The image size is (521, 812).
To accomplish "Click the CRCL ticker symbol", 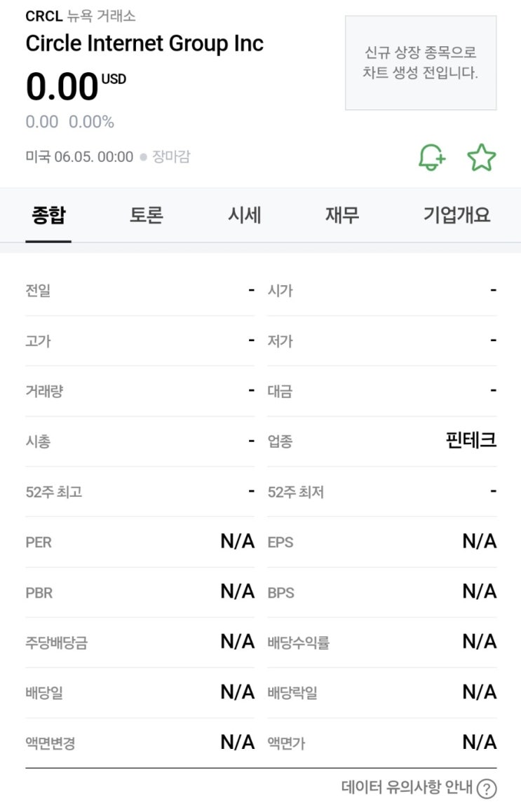I will click(x=43, y=16).
